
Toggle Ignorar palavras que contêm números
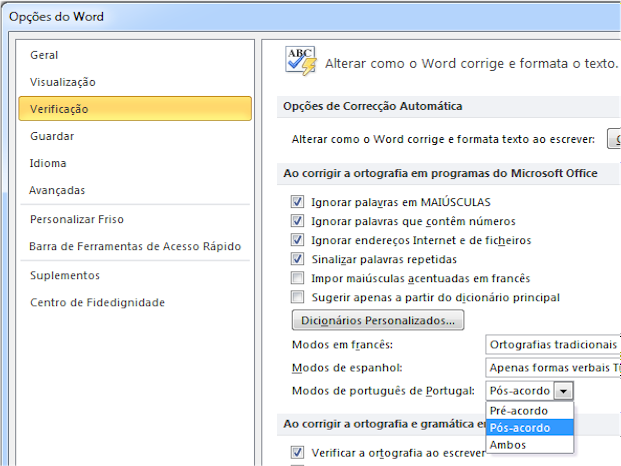297,221
